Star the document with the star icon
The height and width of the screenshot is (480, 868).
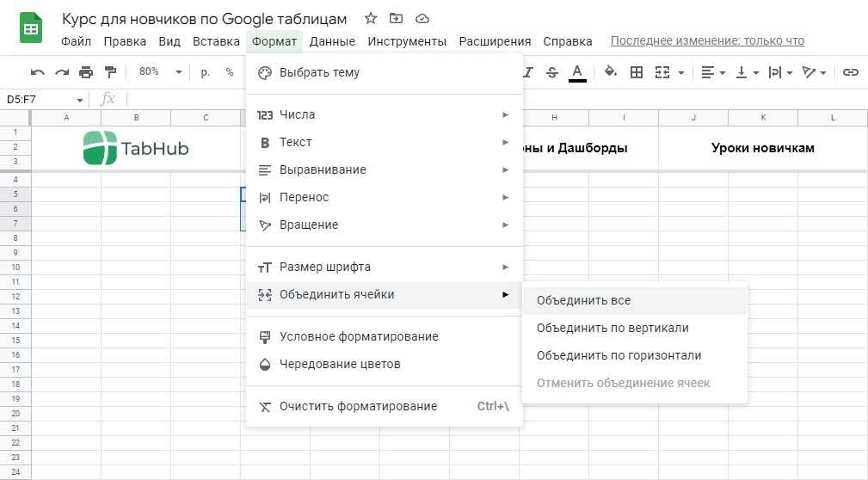[x=370, y=18]
